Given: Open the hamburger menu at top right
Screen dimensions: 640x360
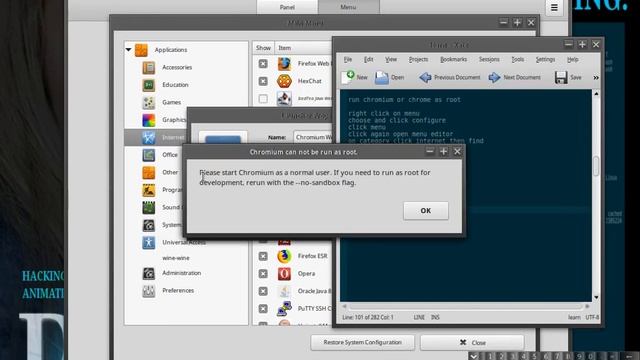Looking at the screenshot, I should coord(554,7).
